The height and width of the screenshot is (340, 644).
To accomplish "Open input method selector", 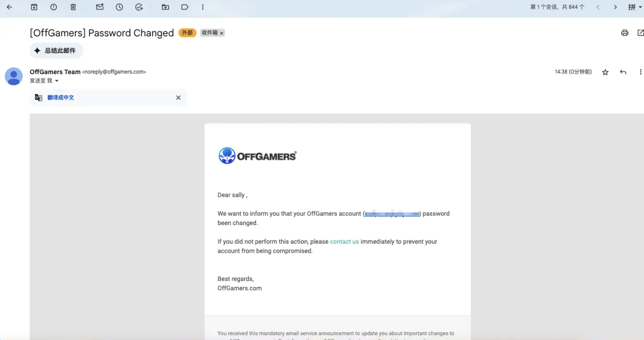I will [x=635, y=7].
